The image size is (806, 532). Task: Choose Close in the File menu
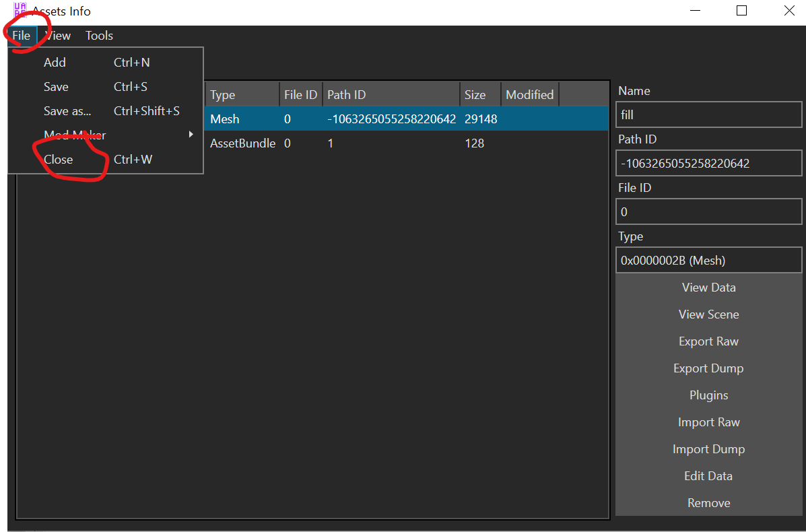(x=106, y=160)
